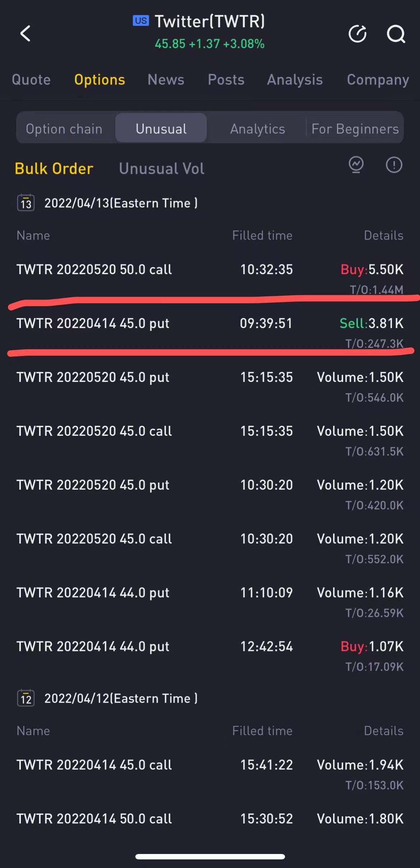
Task: Open the Company tab
Action: click(x=378, y=80)
